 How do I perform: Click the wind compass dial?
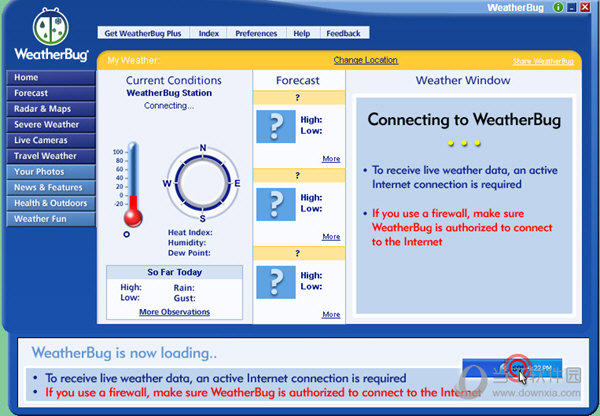(x=203, y=183)
